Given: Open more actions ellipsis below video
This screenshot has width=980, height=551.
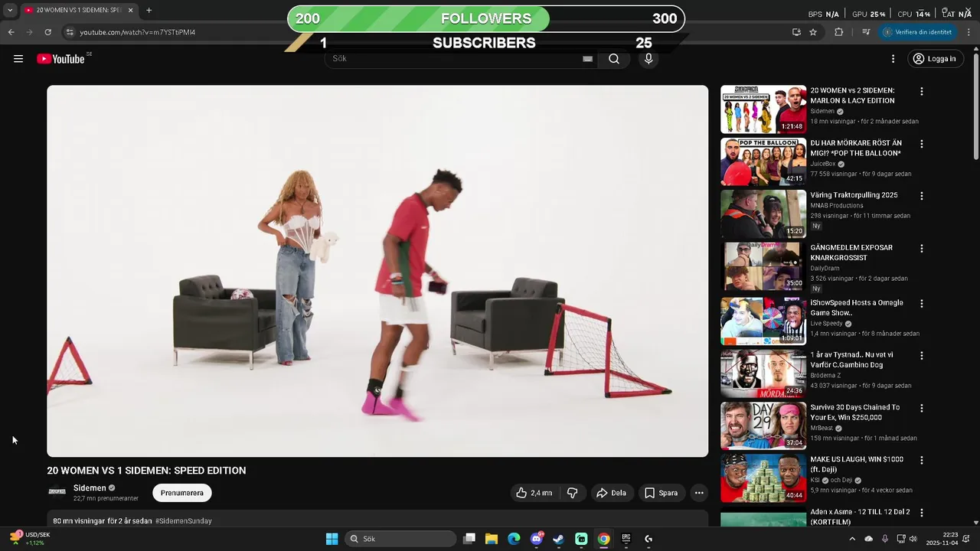Looking at the screenshot, I should 699,493.
